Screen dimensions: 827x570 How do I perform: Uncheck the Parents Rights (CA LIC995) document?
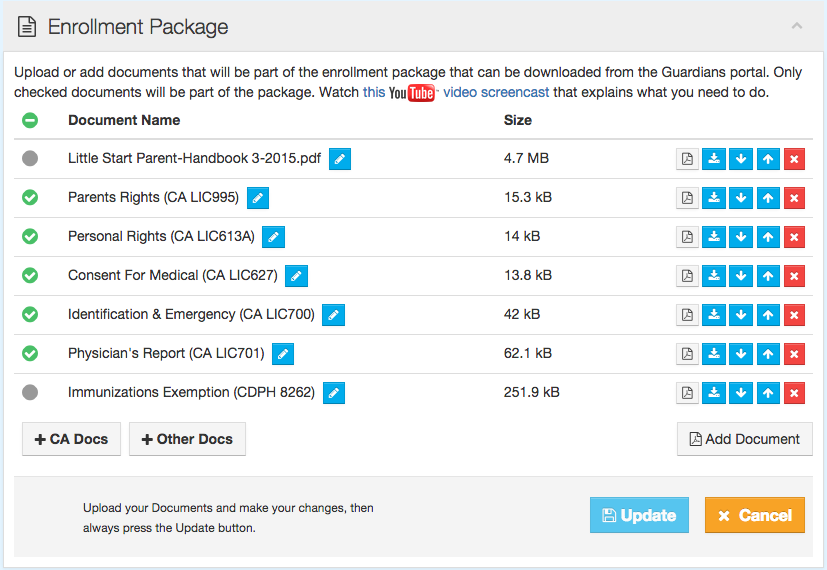point(30,197)
